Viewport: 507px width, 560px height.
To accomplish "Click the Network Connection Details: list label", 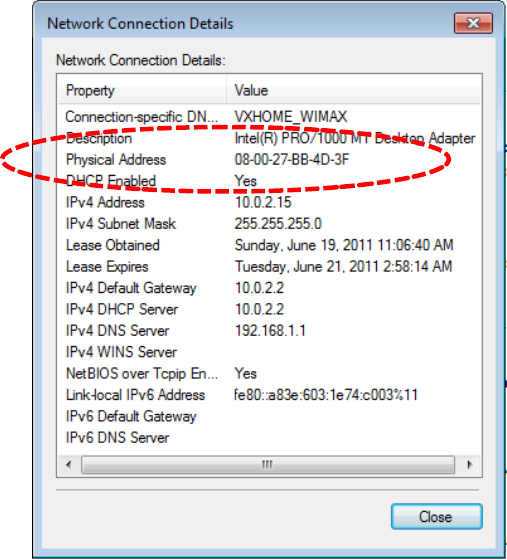I will tap(141, 60).
